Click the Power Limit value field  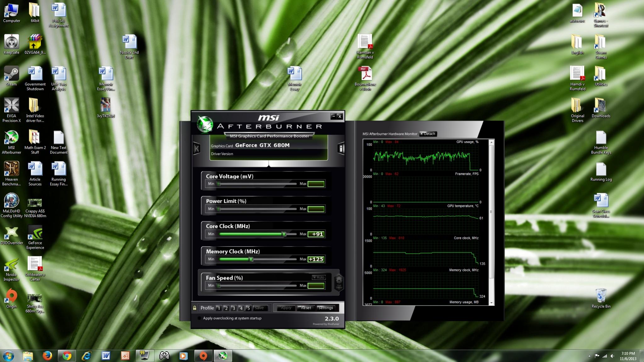316,209
